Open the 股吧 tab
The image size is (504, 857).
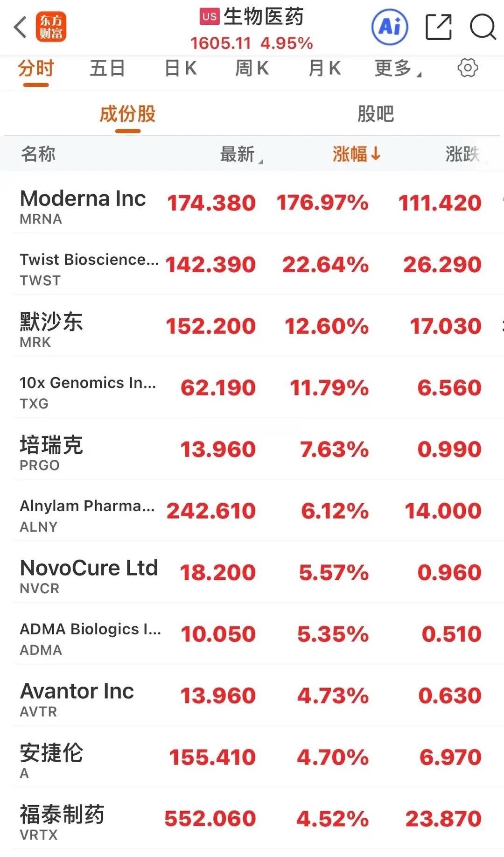coord(376,114)
